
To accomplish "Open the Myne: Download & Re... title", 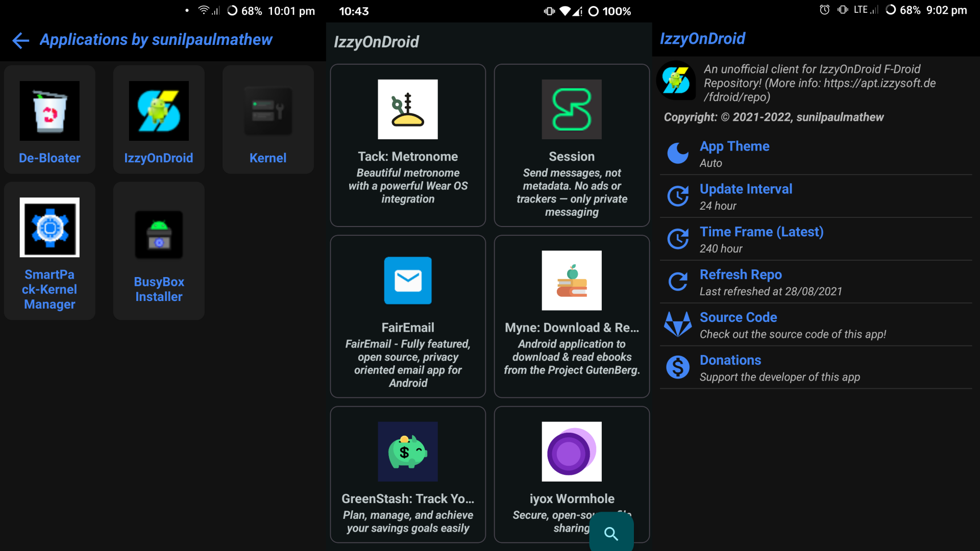I will (572, 328).
